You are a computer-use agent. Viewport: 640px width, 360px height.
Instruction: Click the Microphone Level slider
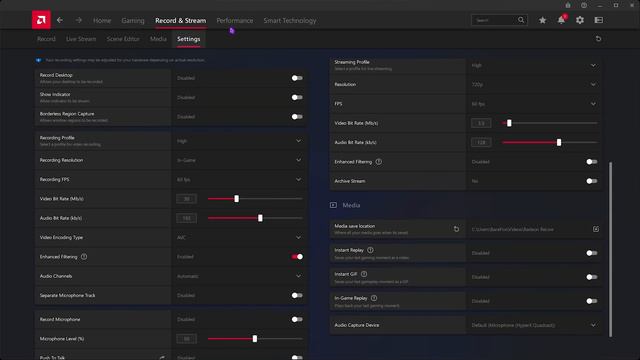(x=255, y=339)
